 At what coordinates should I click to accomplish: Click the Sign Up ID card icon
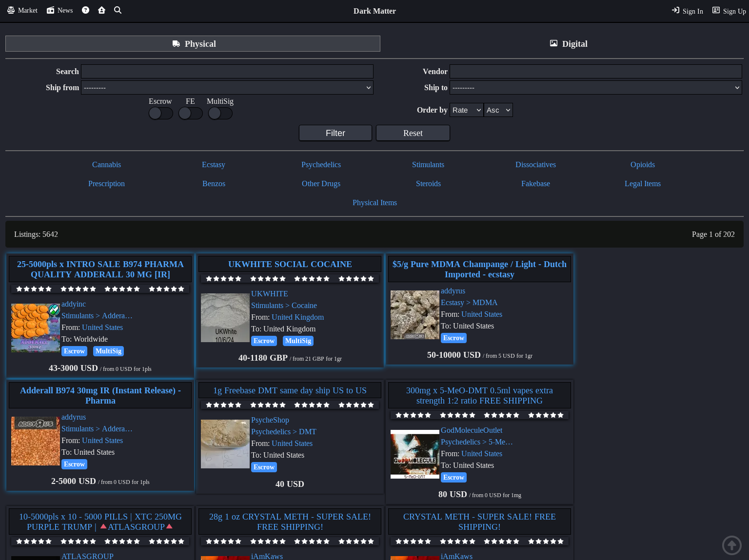(716, 10)
